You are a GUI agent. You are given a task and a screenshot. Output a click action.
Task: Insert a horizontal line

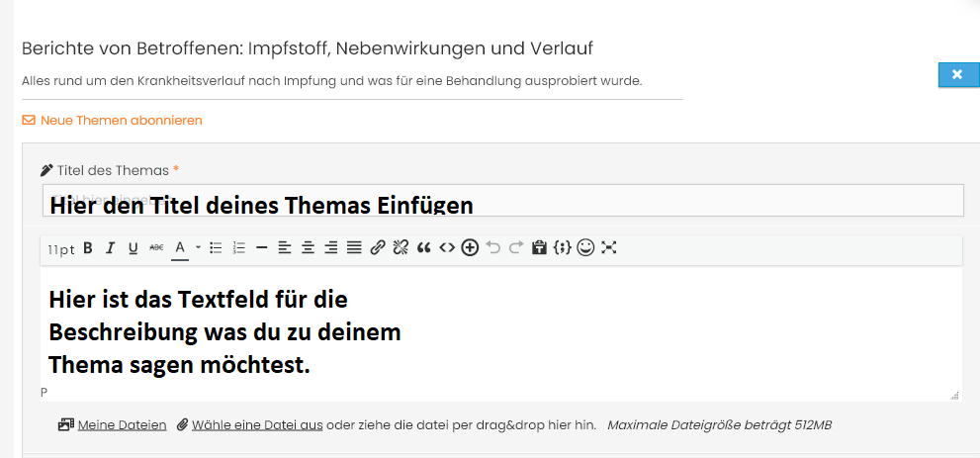pyautogui.click(x=261, y=248)
